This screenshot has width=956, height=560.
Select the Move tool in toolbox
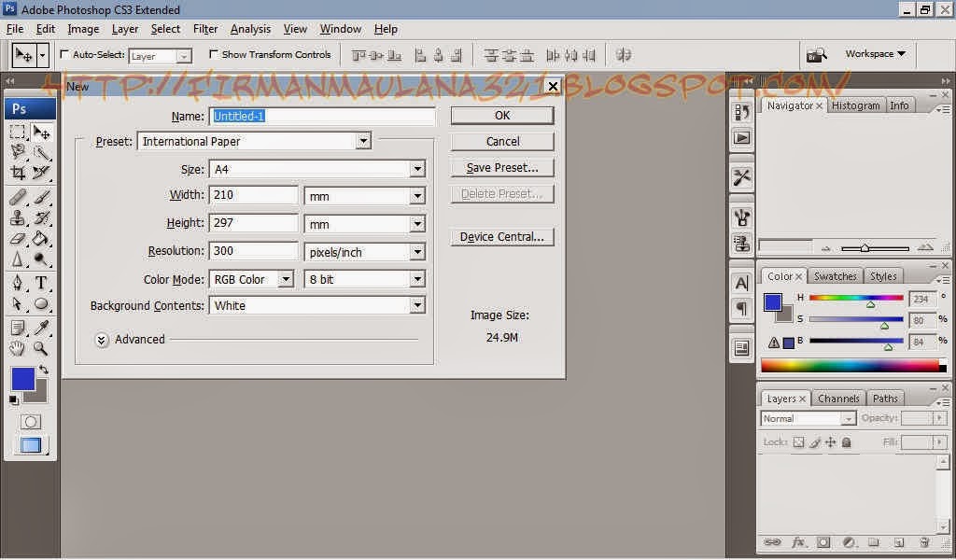pyautogui.click(x=41, y=132)
